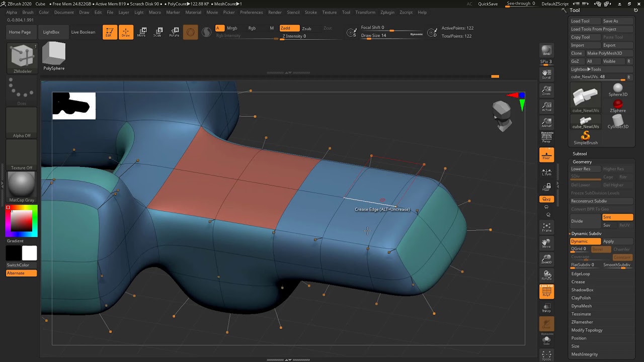This screenshot has height=362, width=644.
Task: Expand the ShadowBox subsection
Action: point(582,290)
